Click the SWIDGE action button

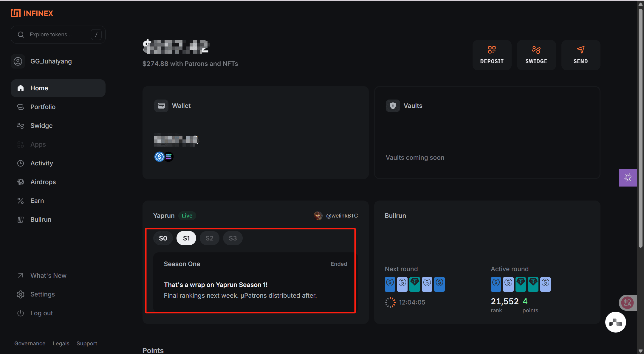click(x=536, y=55)
